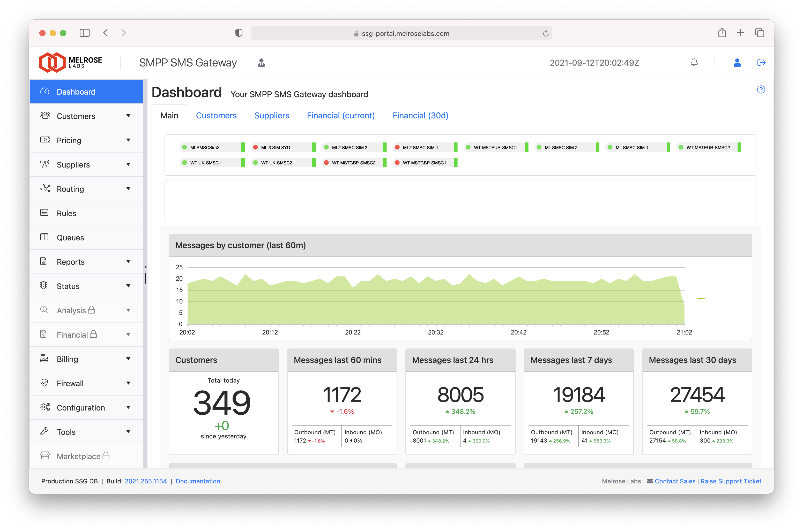
Task: Open Rules from the sidebar
Action: pos(66,213)
